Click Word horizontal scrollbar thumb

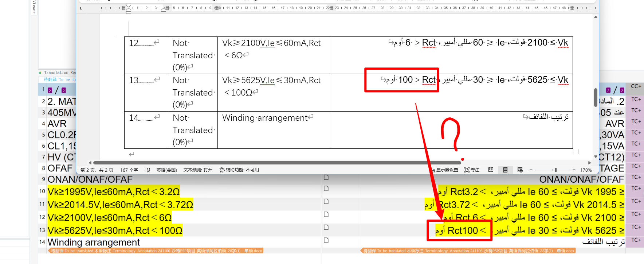(x=277, y=163)
